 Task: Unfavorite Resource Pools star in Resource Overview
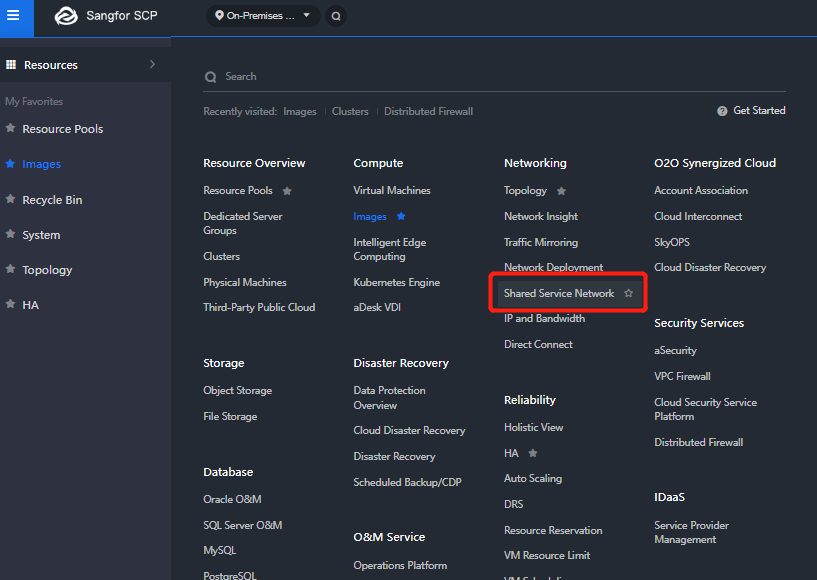click(x=287, y=191)
